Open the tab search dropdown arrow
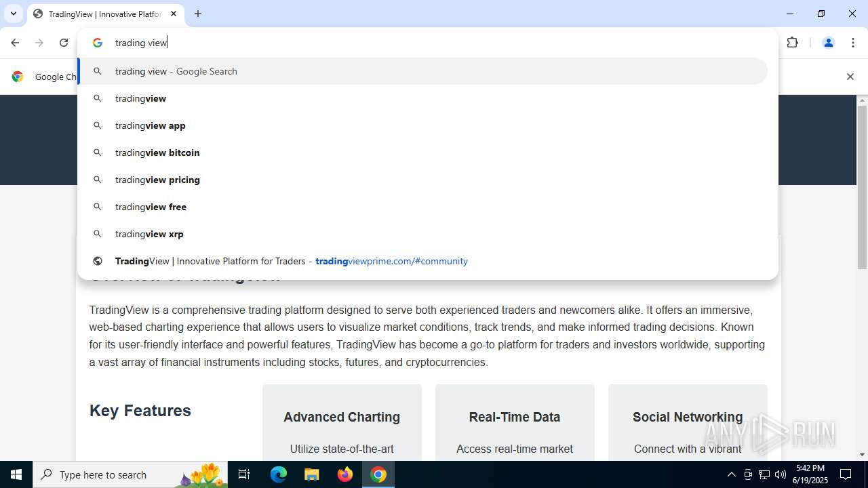 pyautogui.click(x=13, y=14)
